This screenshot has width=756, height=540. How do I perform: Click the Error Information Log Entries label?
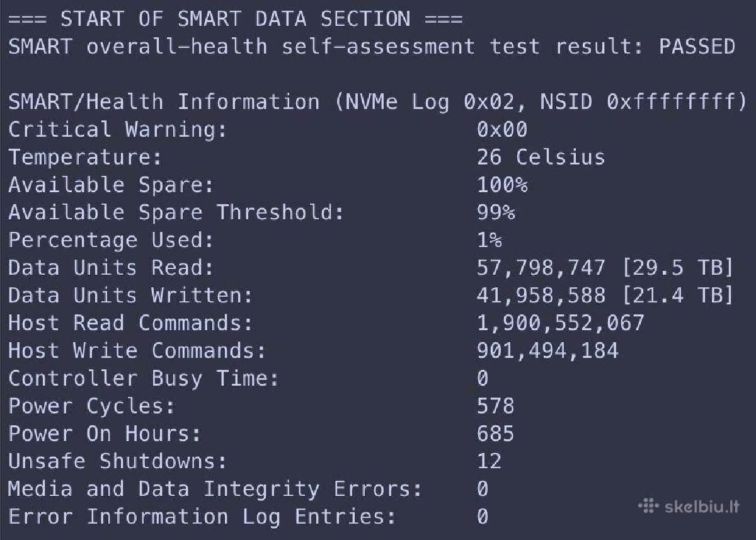click(x=202, y=517)
